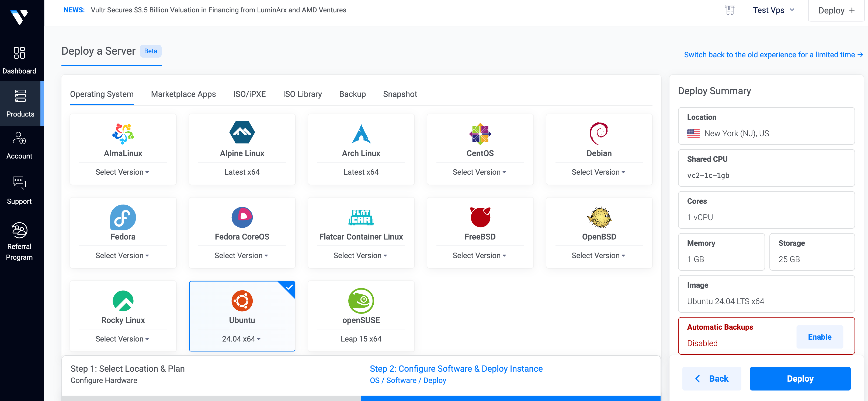Select the Debian swirl logo

click(599, 134)
